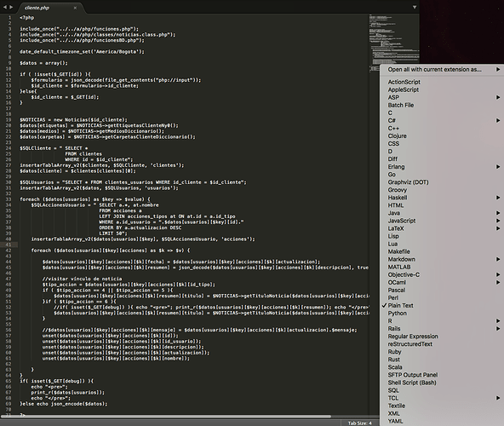This screenshot has width=504, height=426.
Task: Switch to the cliente.php tab
Action: coord(50,8)
